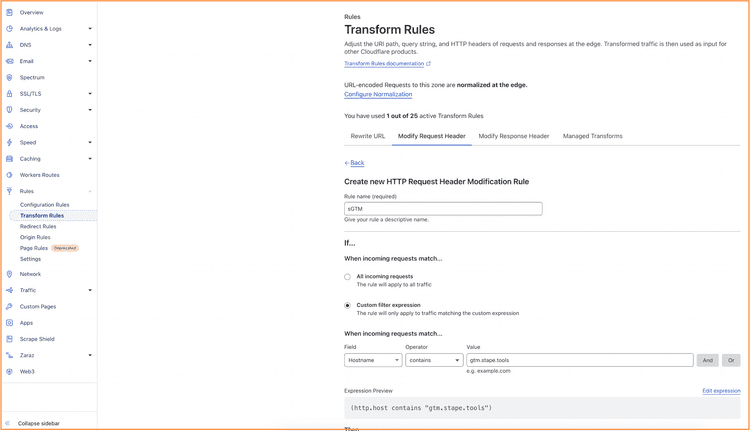750x431 pixels.
Task: Click the Spectrum icon in sidebar
Action: (x=10, y=77)
